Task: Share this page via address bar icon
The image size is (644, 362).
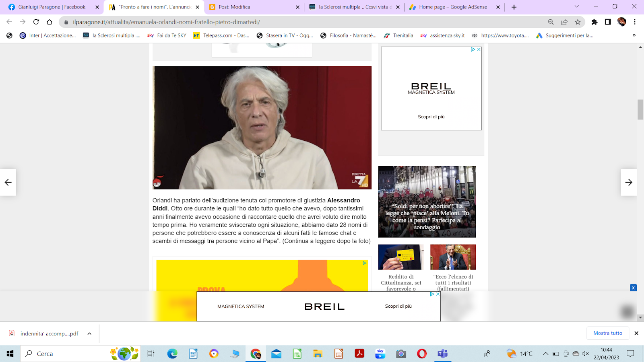Action: (564, 22)
